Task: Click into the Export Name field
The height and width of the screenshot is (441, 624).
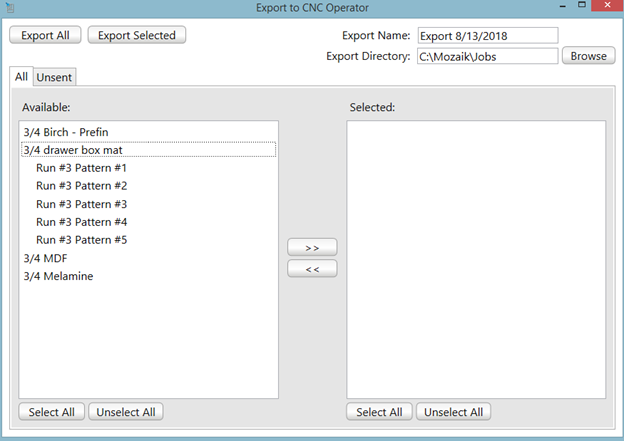Action: [x=486, y=36]
